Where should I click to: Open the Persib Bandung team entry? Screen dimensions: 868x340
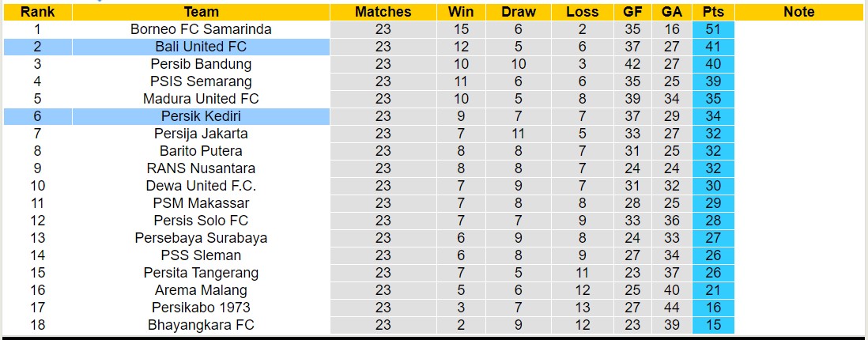[201, 64]
